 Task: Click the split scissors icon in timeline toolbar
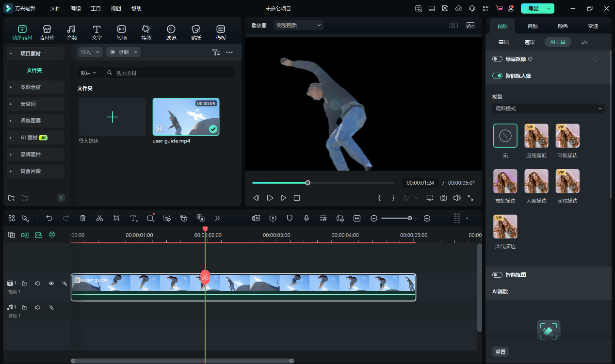click(99, 218)
